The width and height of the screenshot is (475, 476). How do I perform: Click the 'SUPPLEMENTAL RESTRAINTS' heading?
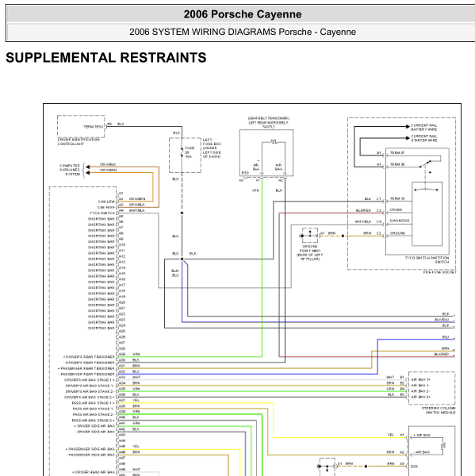[x=106, y=58]
